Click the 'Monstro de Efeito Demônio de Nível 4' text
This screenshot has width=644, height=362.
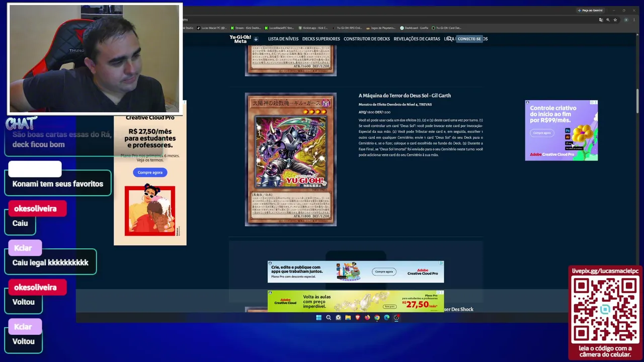pyautogui.click(x=395, y=105)
